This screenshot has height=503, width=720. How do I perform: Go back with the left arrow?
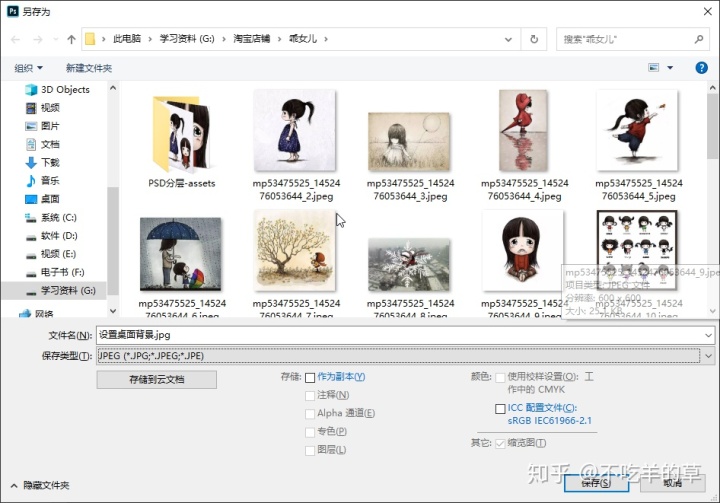coord(15,40)
